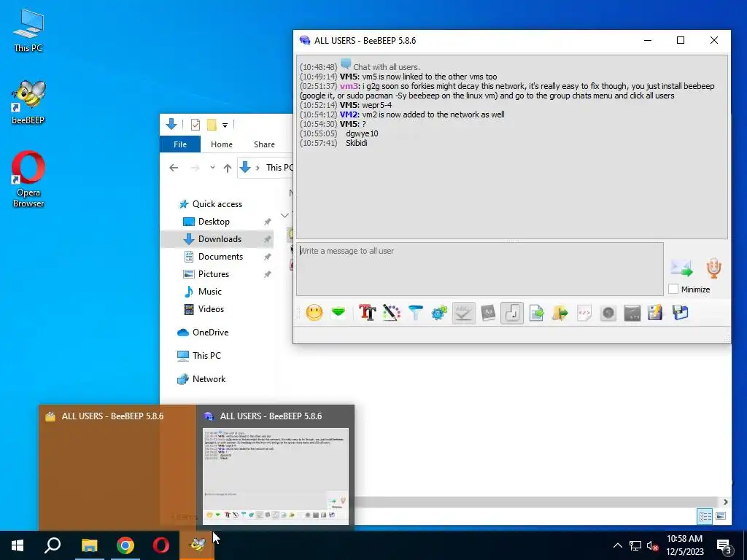The width and height of the screenshot is (747, 560).
Task: Click the vm3 sender name in chat
Action: pos(349,86)
